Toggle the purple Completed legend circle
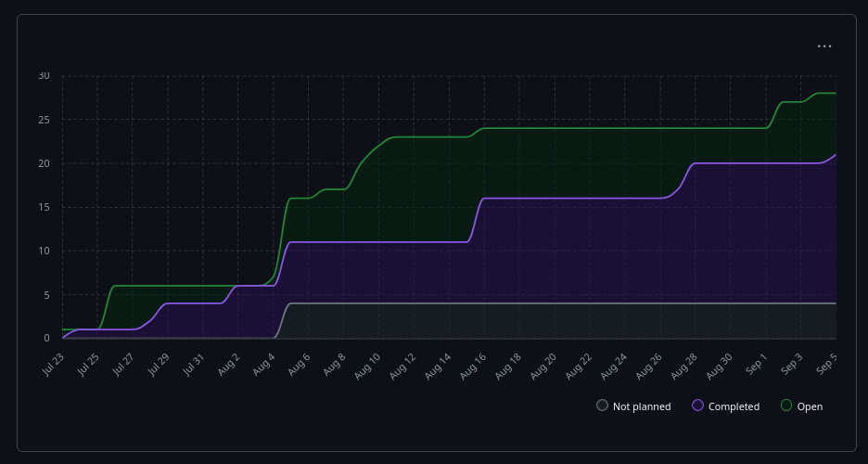868x464 pixels. (698, 406)
